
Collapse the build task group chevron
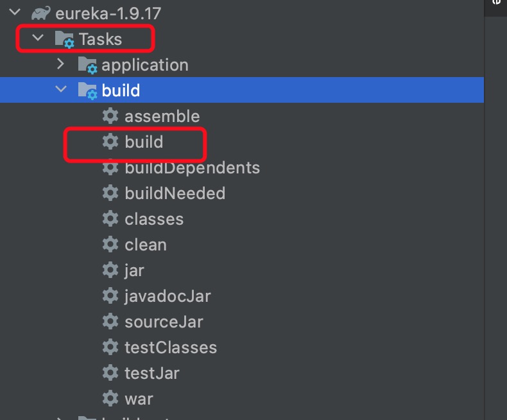pyautogui.click(x=61, y=89)
